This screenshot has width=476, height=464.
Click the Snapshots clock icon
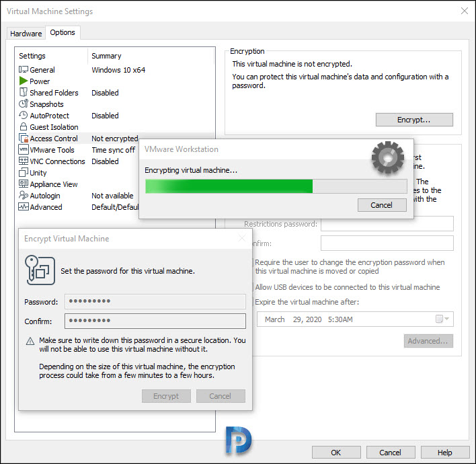[23, 104]
